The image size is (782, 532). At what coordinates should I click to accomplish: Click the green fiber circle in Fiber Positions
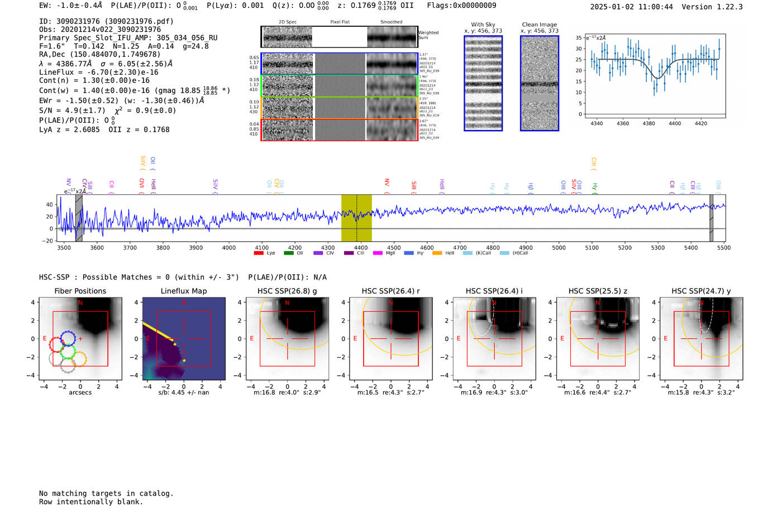click(x=68, y=352)
